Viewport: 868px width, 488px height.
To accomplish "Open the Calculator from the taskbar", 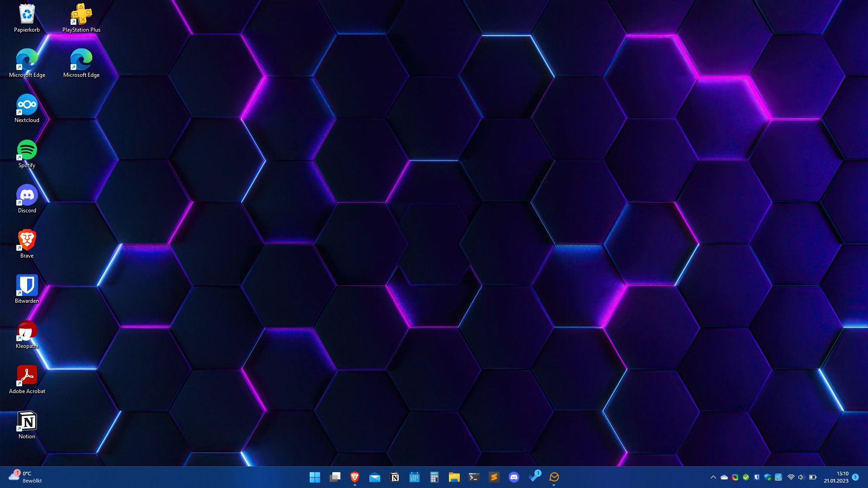I will tap(434, 477).
